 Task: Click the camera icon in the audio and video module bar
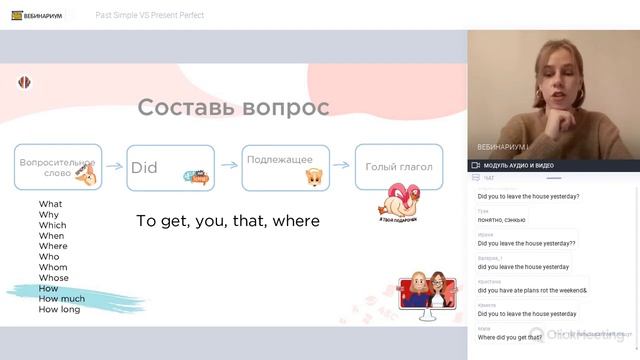click(x=476, y=165)
